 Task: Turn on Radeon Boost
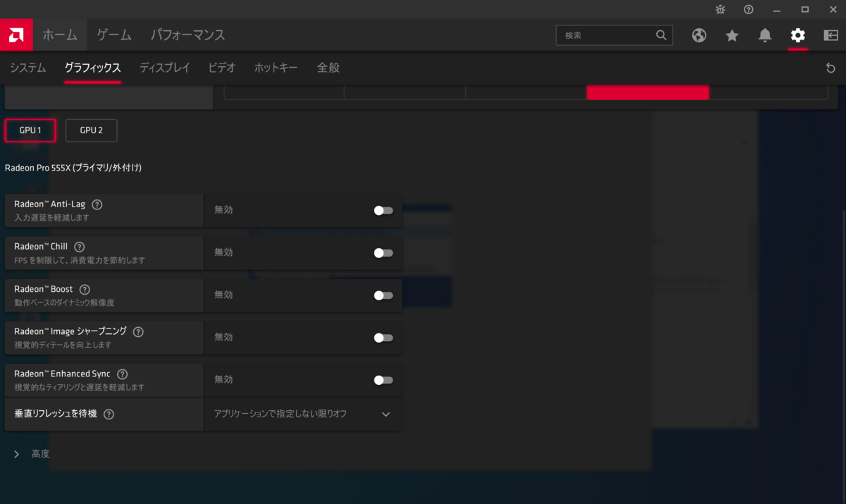coord(383,295)
